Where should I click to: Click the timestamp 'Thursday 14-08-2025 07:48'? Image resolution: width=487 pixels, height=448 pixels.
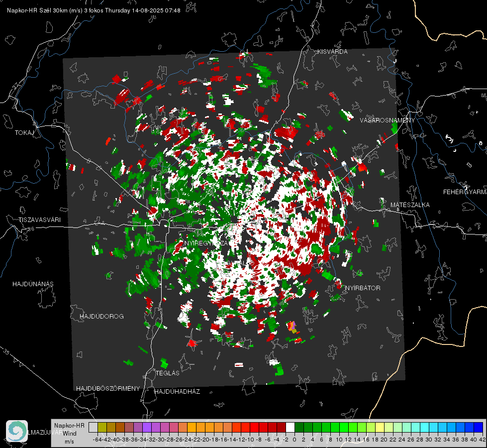point(143,10)
